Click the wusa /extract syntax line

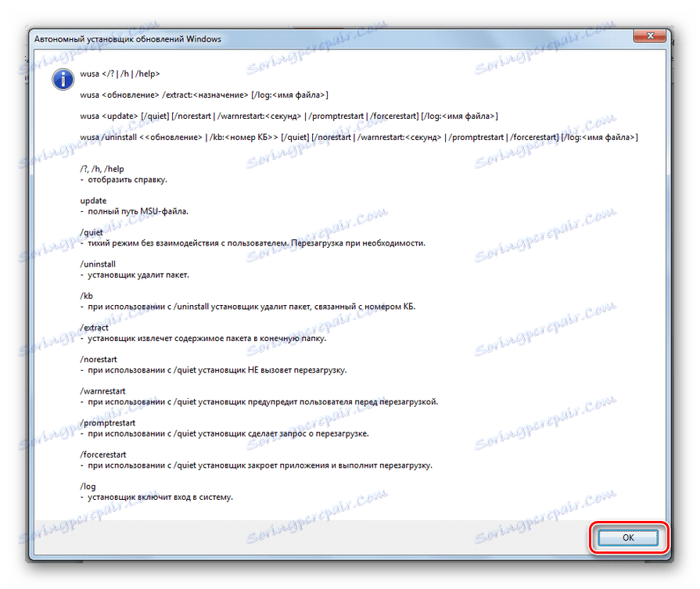point(204,95)
